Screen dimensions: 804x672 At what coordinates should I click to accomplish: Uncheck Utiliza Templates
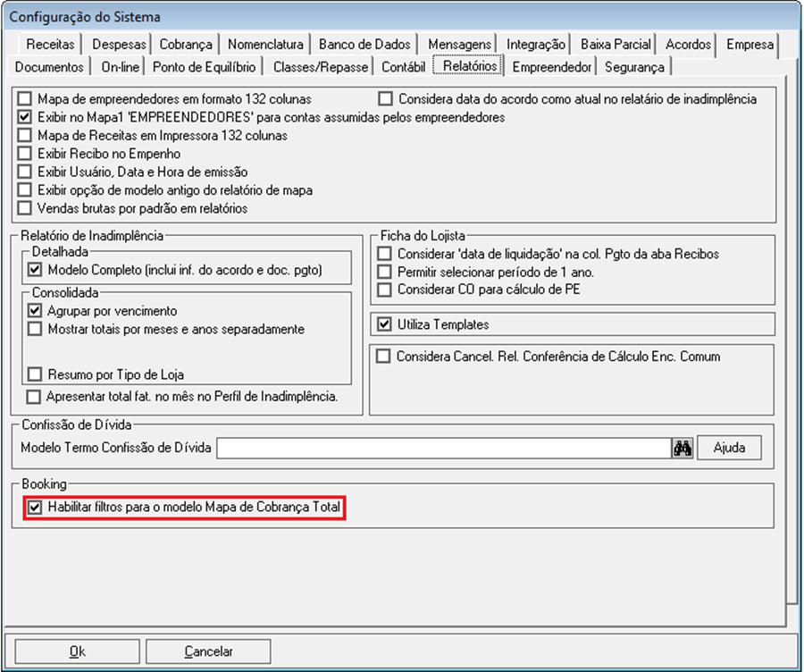click(384, 324)
